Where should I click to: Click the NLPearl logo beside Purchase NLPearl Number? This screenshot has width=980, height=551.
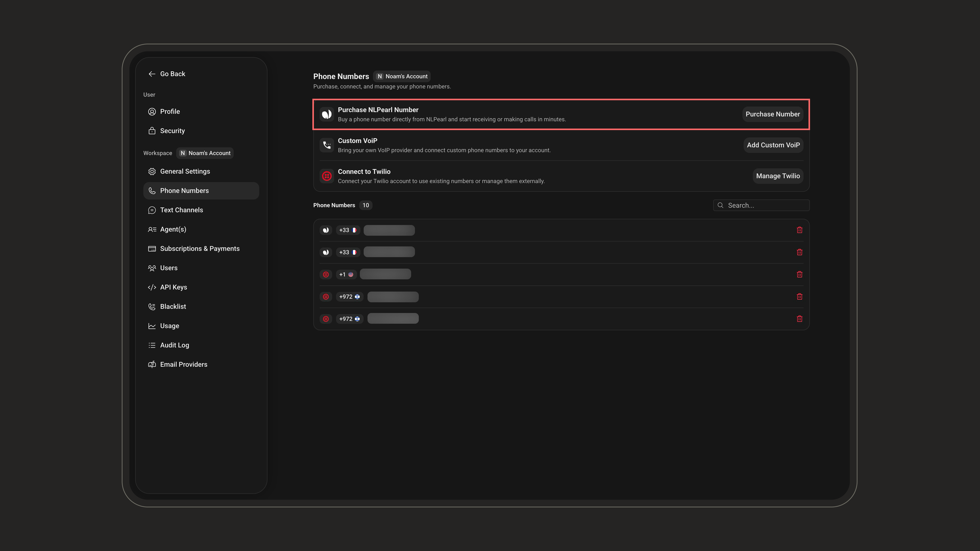click(327, 114)
